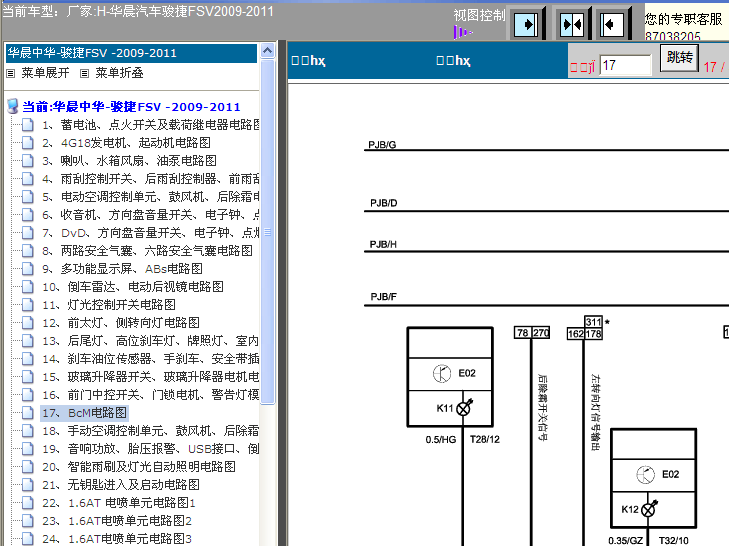Click the icon beside 菜单折叠
The width and height of the screenshot is (729, 546).
pyautogui.click(x=84, y=73)
